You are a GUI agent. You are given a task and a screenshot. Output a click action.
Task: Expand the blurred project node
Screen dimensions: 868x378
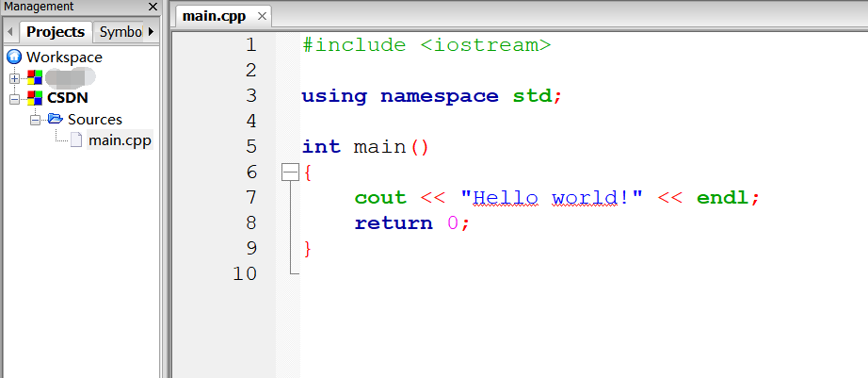coord(14,78)
